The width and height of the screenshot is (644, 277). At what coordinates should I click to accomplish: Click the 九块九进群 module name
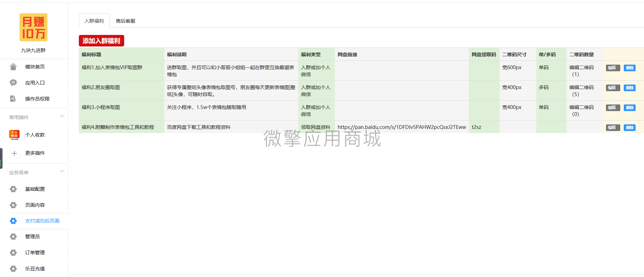33,50
